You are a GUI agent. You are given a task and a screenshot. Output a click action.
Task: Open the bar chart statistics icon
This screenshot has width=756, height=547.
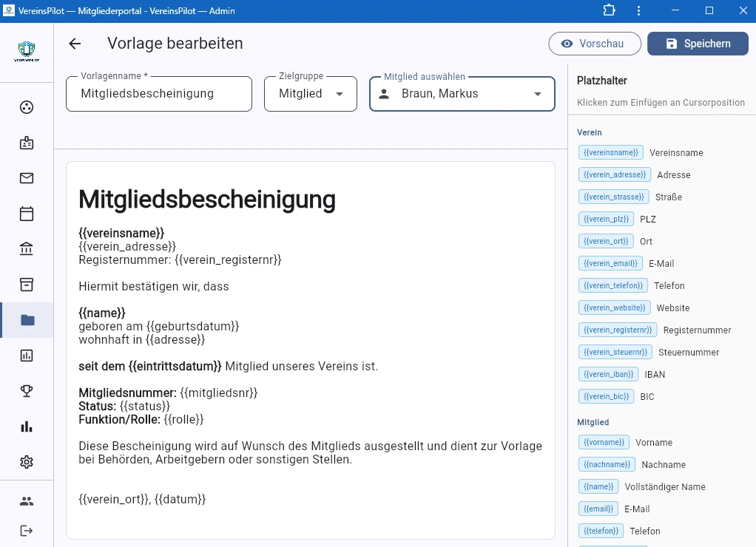tap(27, 426)
